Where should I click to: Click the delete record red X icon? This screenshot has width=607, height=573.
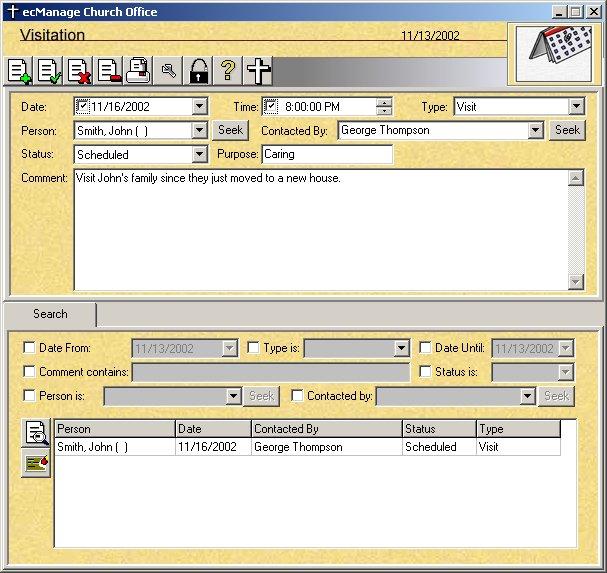79,71
